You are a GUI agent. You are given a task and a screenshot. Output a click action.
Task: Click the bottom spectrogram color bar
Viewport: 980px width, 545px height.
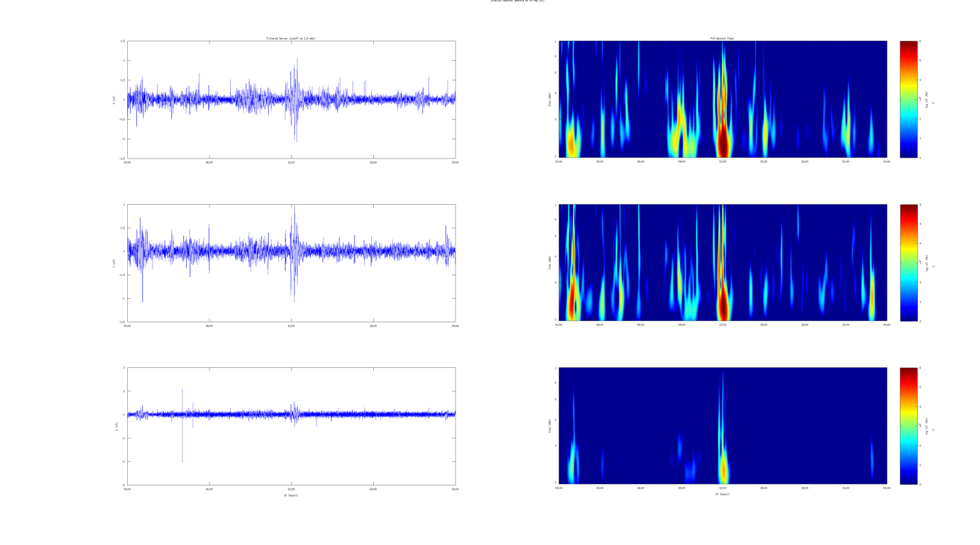909,425
